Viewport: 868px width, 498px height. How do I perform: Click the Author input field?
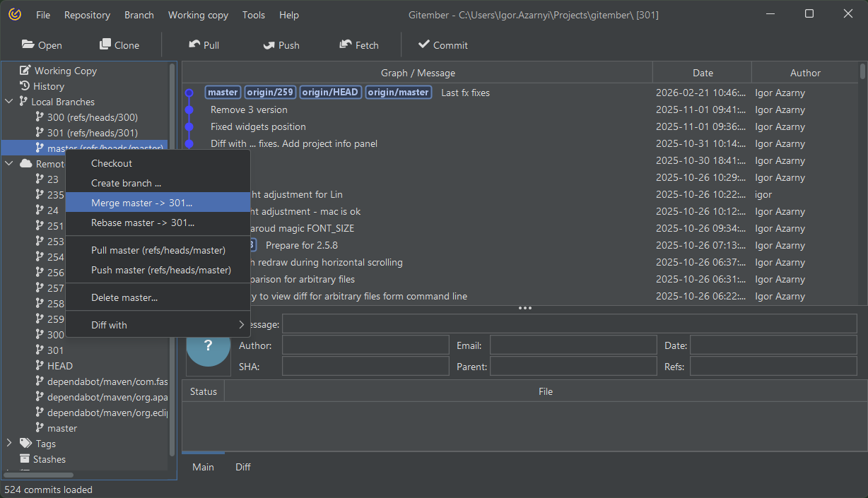[x=365, y=345]
